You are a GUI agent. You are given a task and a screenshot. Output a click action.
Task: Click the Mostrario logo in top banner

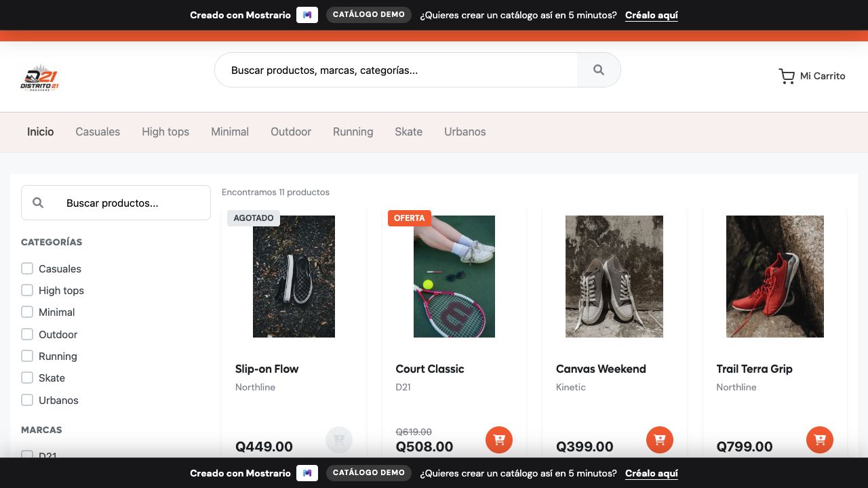[307, 15]
